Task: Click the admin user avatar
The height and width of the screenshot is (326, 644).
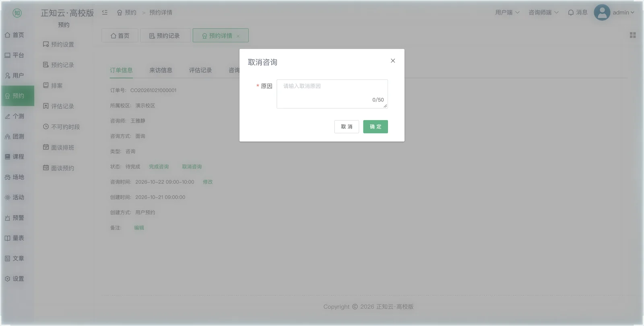Action: [x=602, y=12]
